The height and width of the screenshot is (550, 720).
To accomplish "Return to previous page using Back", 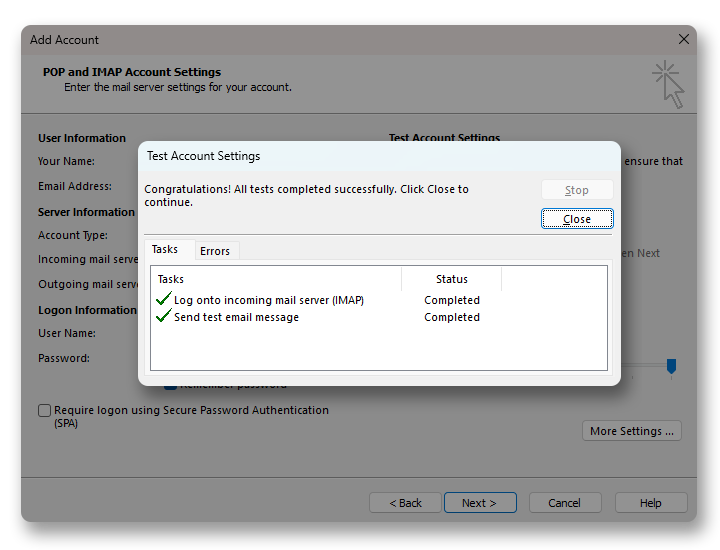I will [405, 503].
